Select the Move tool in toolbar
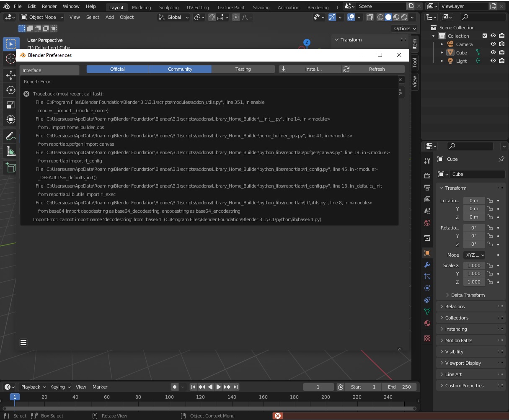This screenshot has width=509, height=420. coord(10,75)
